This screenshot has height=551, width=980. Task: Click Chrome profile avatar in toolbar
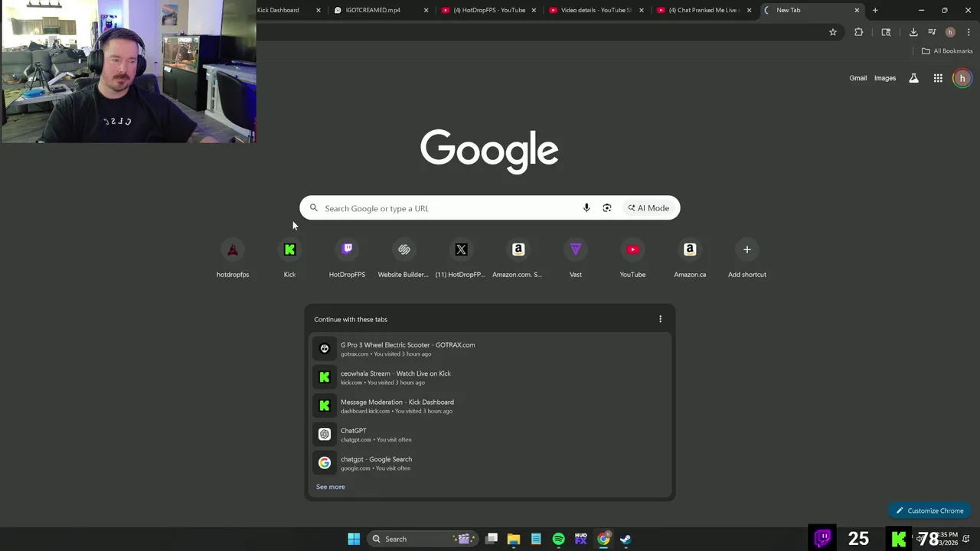[x=950, y=32]
